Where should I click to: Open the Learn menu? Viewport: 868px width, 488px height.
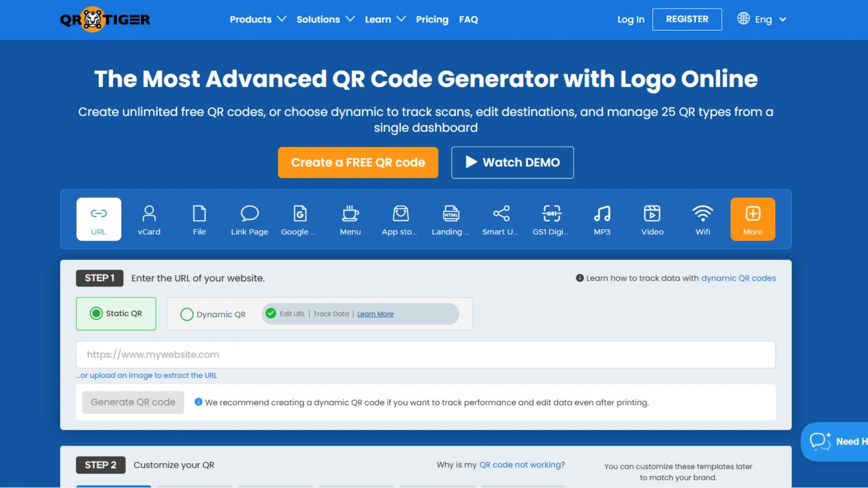point(378,19)
